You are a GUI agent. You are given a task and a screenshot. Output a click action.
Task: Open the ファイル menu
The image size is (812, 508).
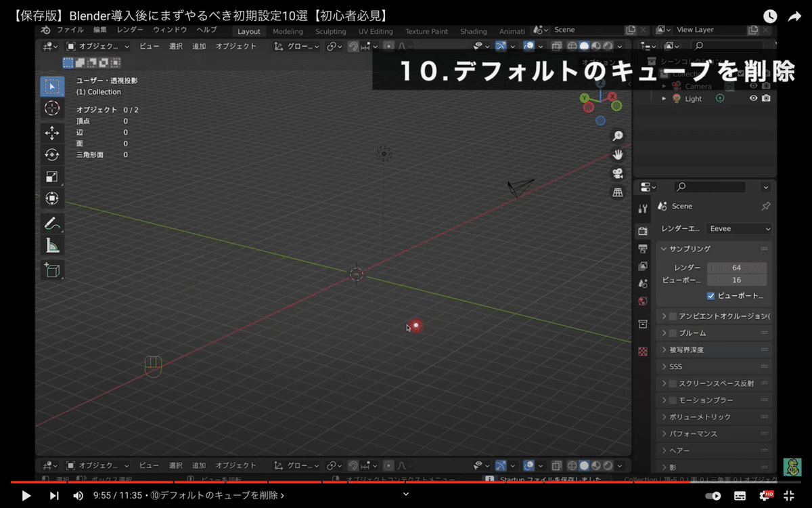(x=70, y=30)
